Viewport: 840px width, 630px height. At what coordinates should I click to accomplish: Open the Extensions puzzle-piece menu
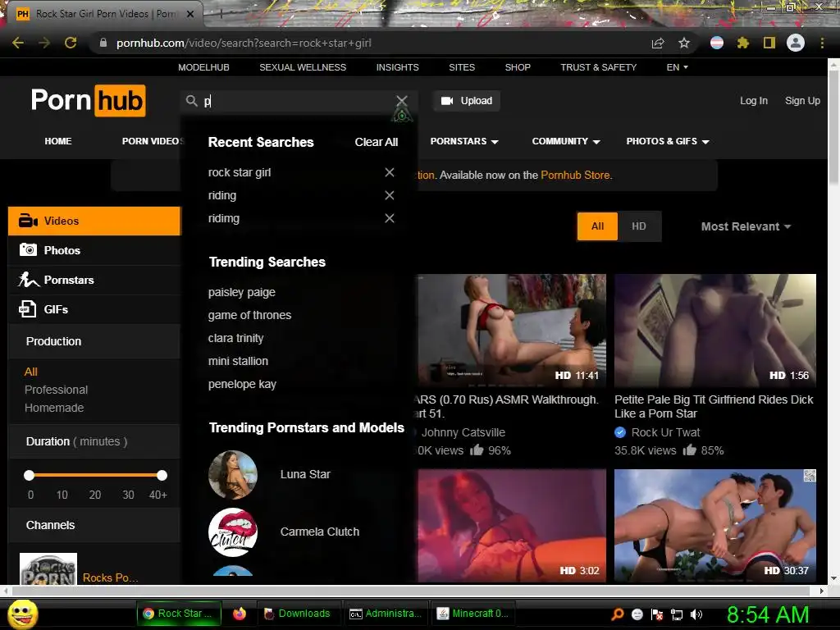click(x=743, y=43)
